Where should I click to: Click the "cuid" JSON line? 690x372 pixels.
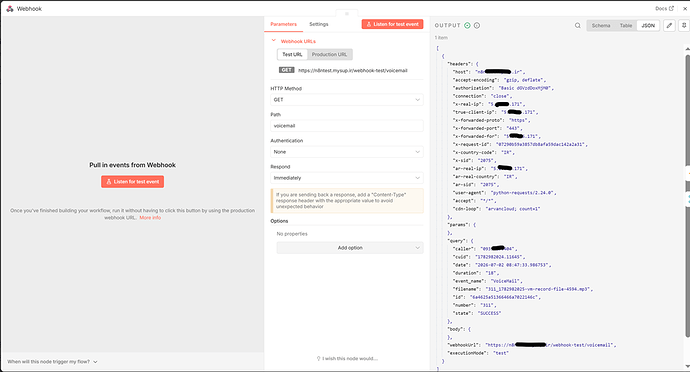488,257
